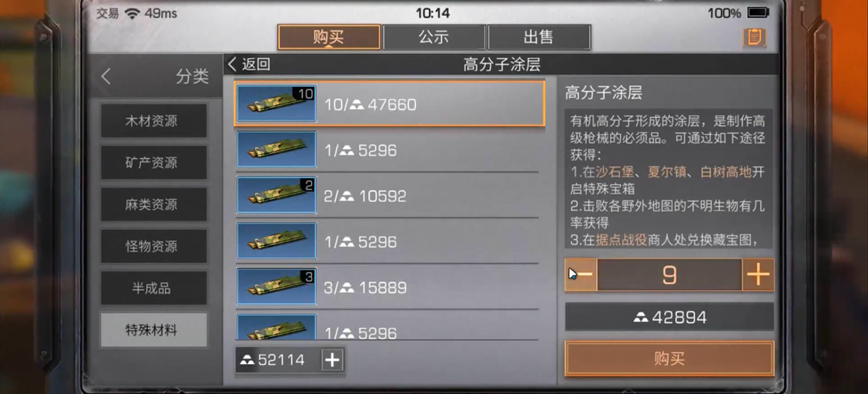
Task: Choose the 木材资源 category
Action: 153,121
